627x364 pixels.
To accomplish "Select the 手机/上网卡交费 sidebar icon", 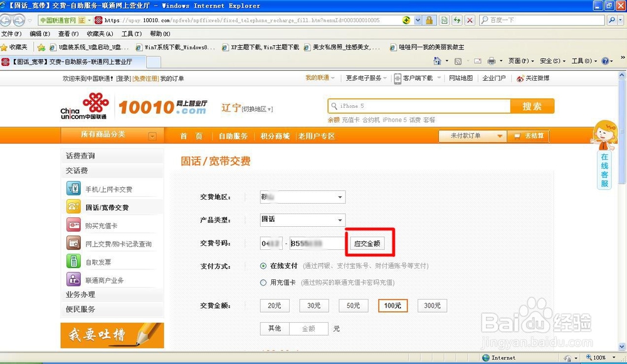I will coord(76,189).
